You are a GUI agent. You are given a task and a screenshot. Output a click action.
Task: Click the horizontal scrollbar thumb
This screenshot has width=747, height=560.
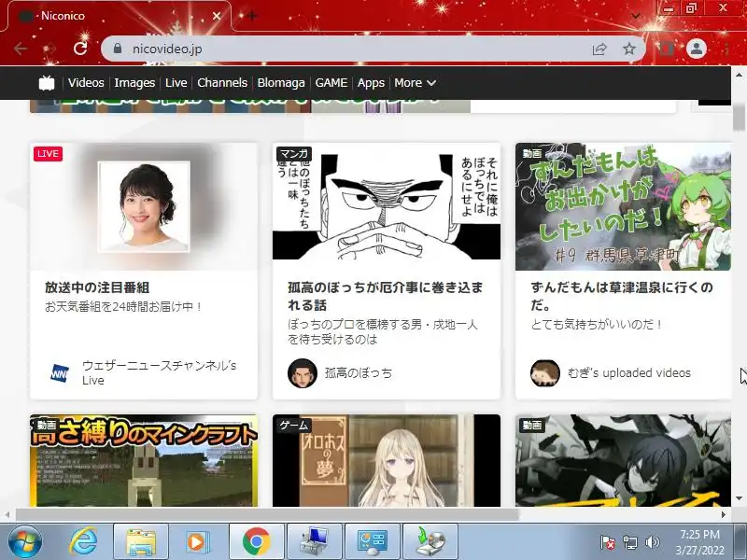[267, 515]
